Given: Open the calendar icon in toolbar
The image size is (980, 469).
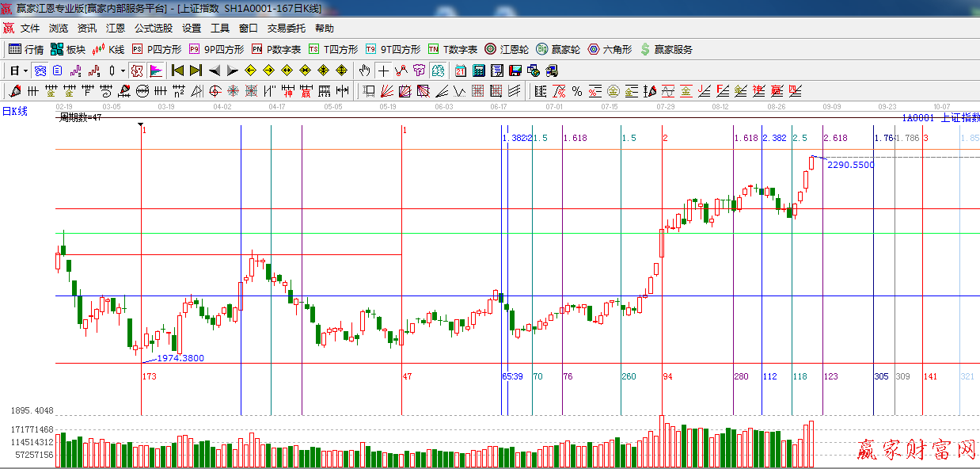Looking at the screenshot, I should click(460, 71).
